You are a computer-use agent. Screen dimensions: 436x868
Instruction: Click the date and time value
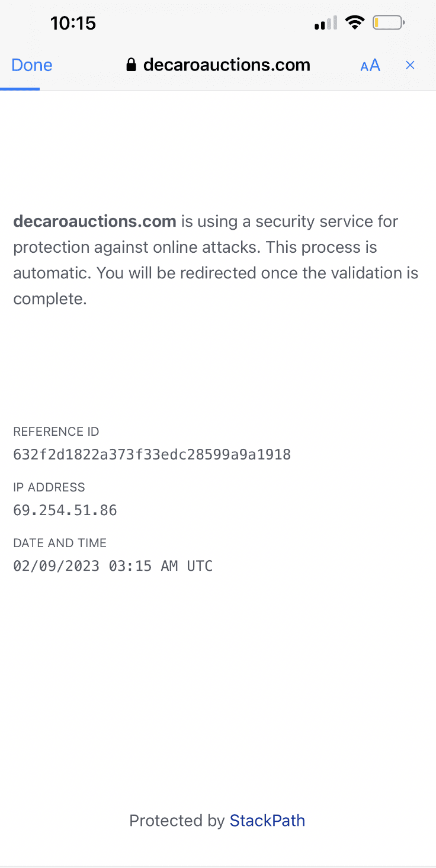113,566
